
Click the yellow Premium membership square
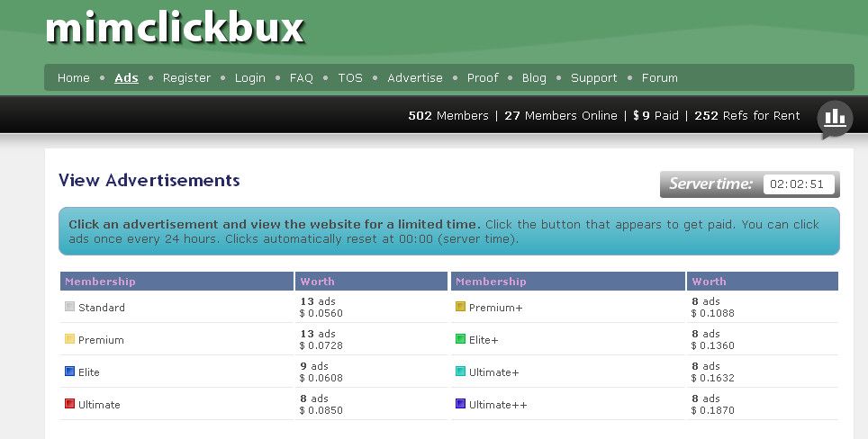(70, 339)
